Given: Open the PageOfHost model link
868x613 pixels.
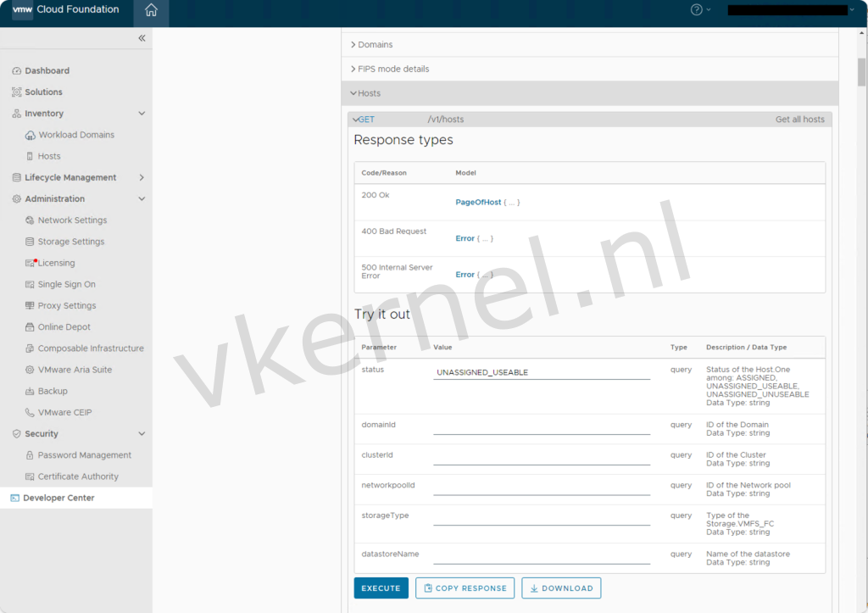Looking at the screenshot, I should click(477, 202).
